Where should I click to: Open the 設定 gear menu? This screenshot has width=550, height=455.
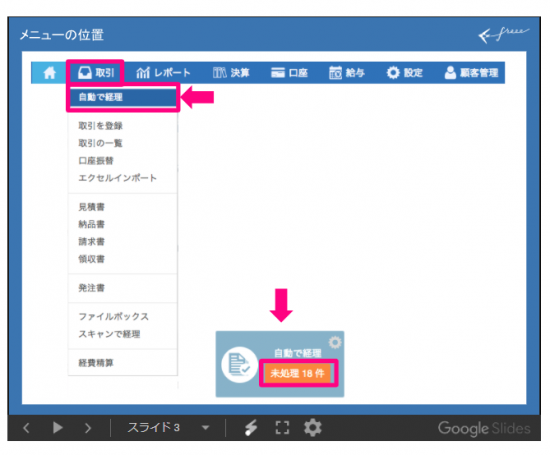coord(404,73)
